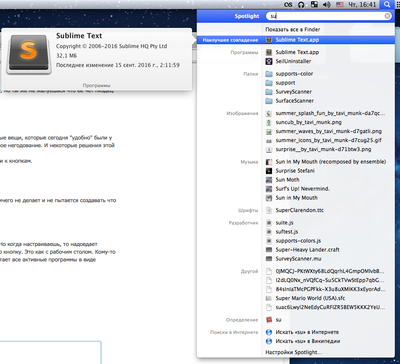Open file starting with l2dLQ0Nx
Screen dimensions: 400x364
pyautogui.click(x=330, y=280)
